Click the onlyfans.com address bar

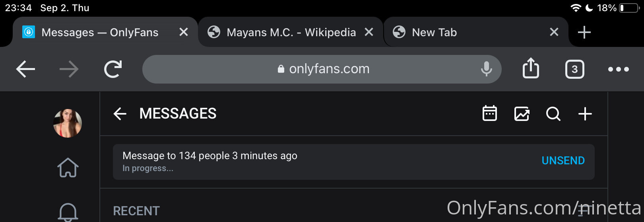point(322,69)
